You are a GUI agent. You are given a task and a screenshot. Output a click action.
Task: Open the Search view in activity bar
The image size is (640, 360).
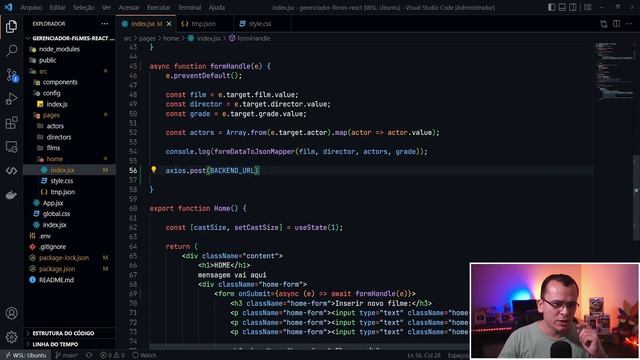[11, 50]
